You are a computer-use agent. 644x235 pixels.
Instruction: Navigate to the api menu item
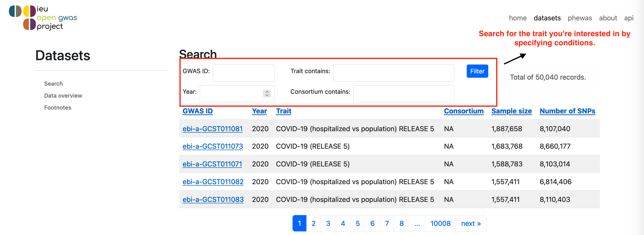[628, 18]
